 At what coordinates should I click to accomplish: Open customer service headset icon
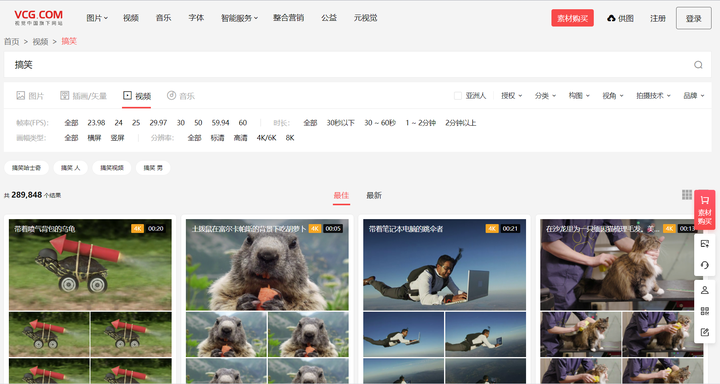point(705,265)
